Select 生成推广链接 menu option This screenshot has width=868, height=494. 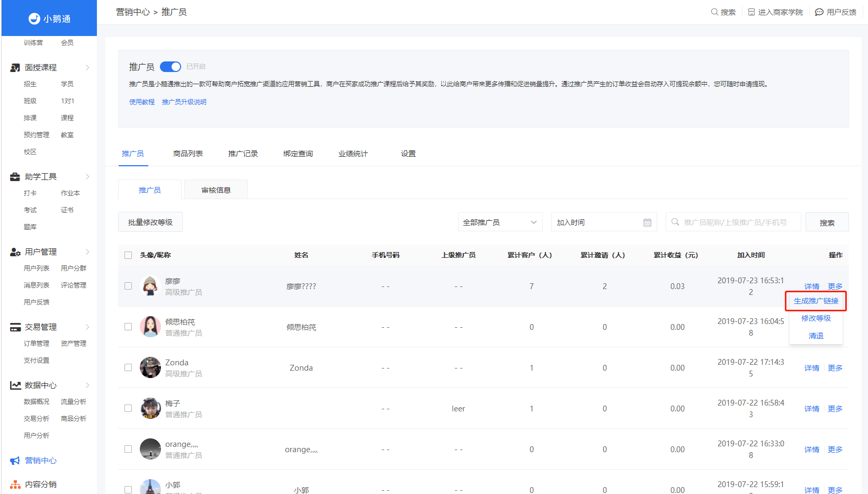pos(816,301)
